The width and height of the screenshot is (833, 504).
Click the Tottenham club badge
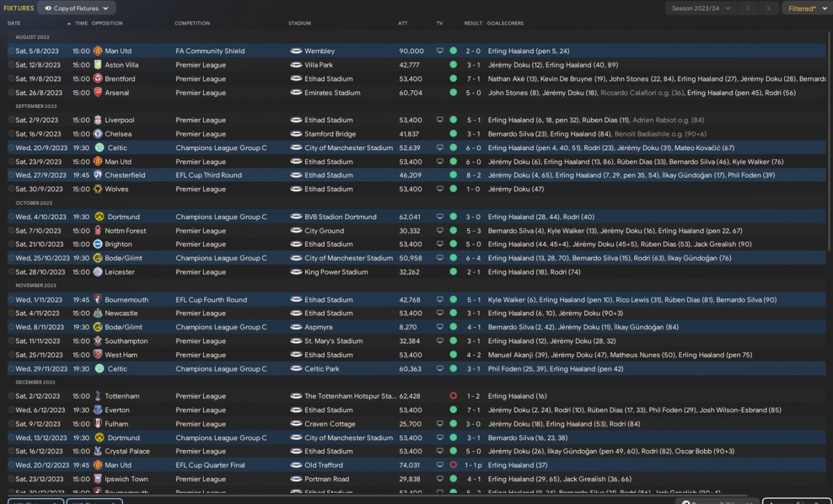coord(98,396)
